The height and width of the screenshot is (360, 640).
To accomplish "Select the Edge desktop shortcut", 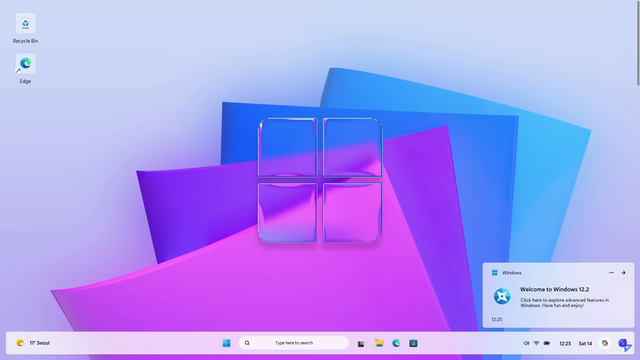I will tap(25, 69).
